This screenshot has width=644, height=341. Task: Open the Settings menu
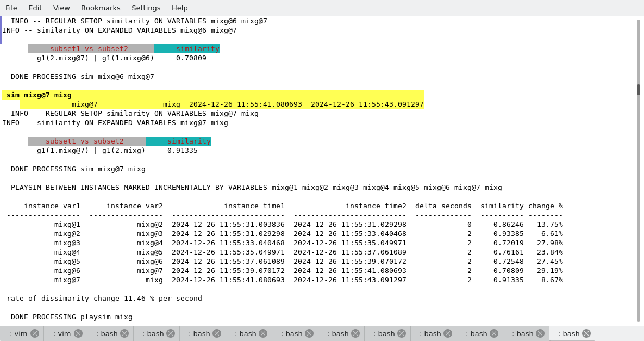click(146, 8)
